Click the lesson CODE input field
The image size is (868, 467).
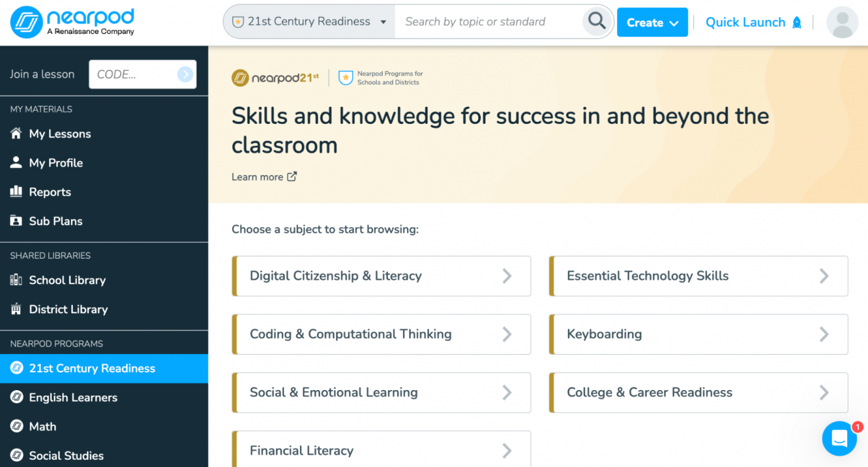[137, 74]
